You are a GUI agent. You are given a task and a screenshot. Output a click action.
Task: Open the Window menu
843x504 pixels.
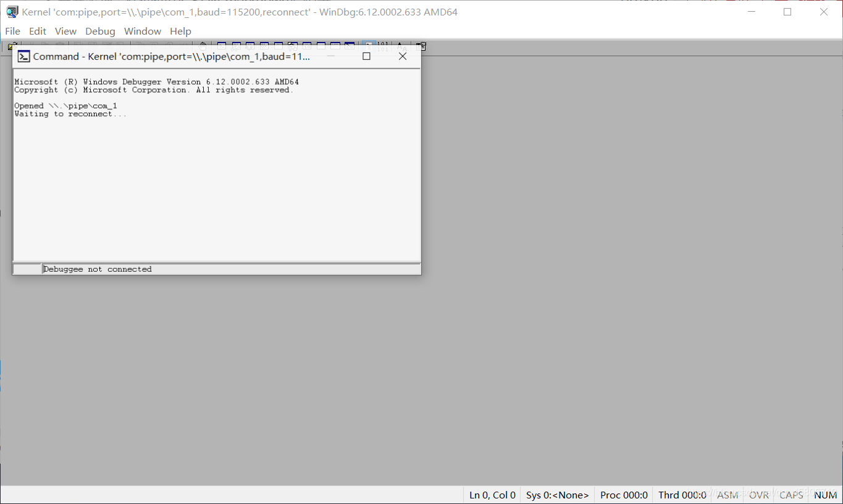(x=143, y=31)
